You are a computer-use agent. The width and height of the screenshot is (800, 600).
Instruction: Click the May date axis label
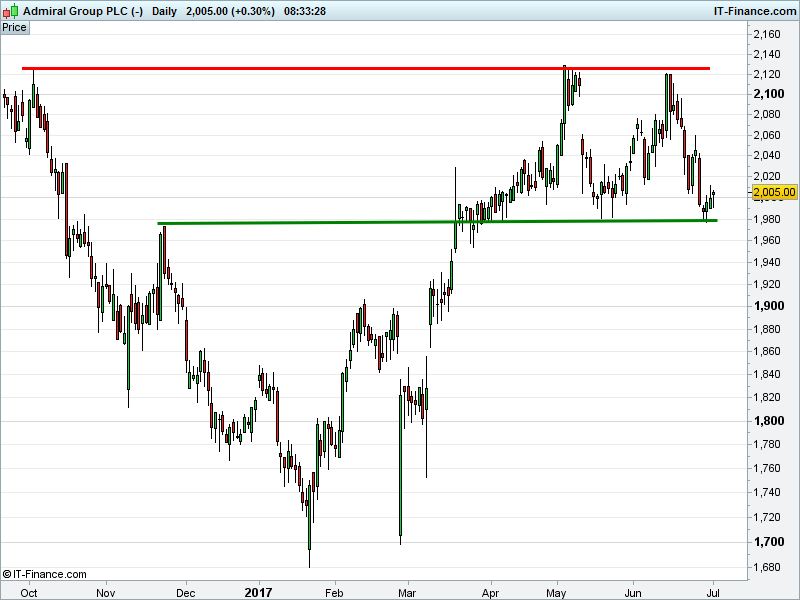[x=556, y=593]
